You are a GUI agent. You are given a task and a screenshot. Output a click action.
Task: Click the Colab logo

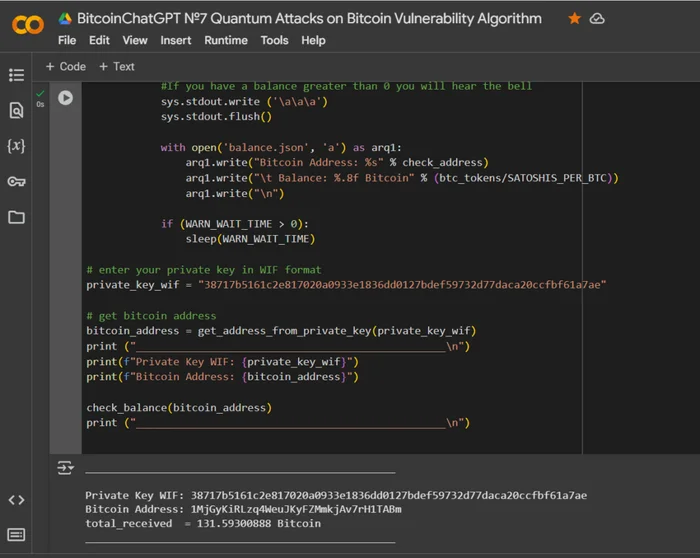tap(28, 25)
